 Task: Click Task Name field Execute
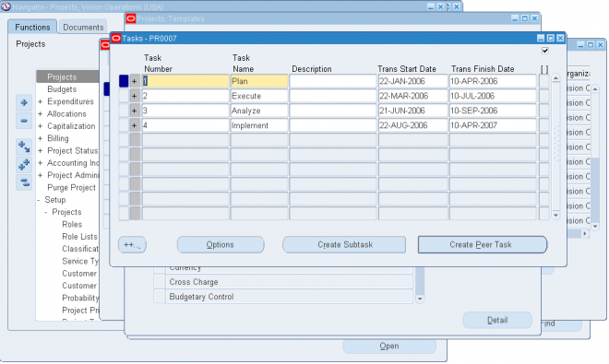[x=259, y=96]
